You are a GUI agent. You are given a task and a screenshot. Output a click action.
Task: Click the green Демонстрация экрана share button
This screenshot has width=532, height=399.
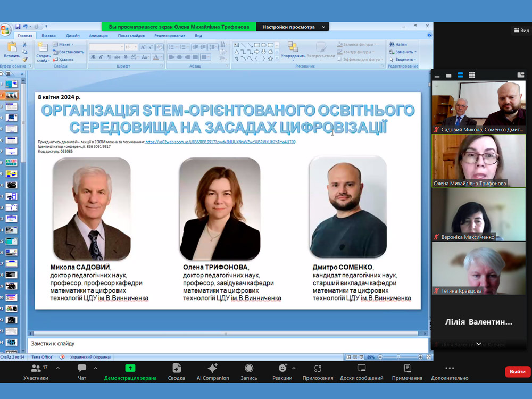click(x=130, y=371)
